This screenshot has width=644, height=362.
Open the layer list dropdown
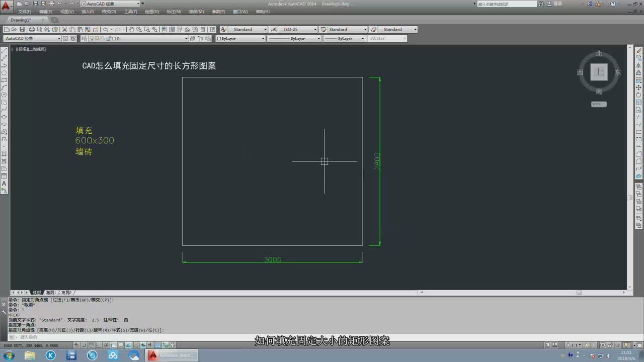(138, 38)
